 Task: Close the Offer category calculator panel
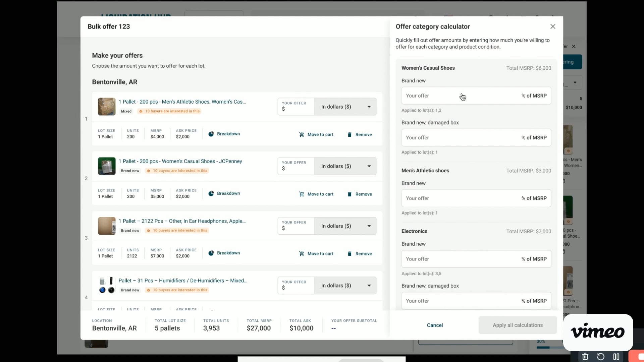[553, 26]
